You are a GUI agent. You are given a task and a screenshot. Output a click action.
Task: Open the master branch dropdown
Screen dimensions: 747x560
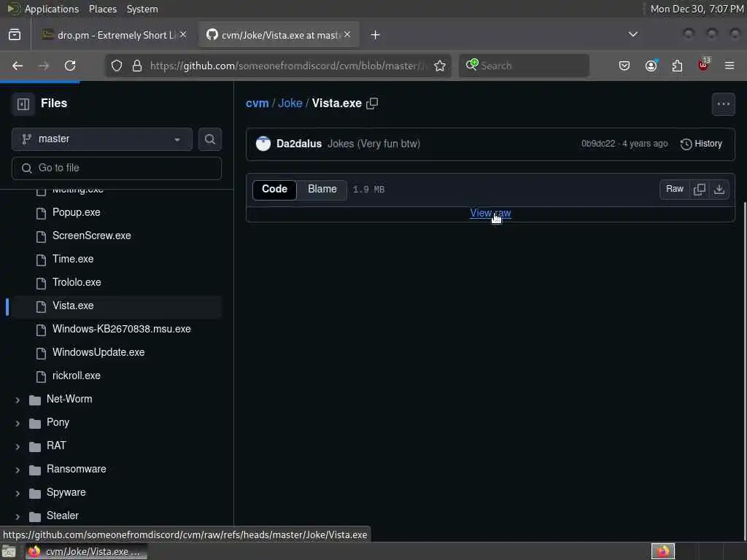102,139
